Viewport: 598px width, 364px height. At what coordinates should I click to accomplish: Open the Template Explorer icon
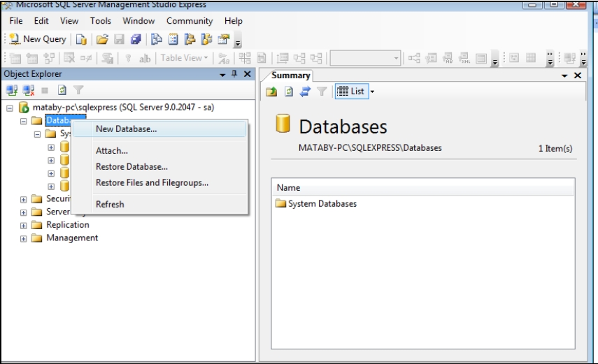tap(206, 39)
